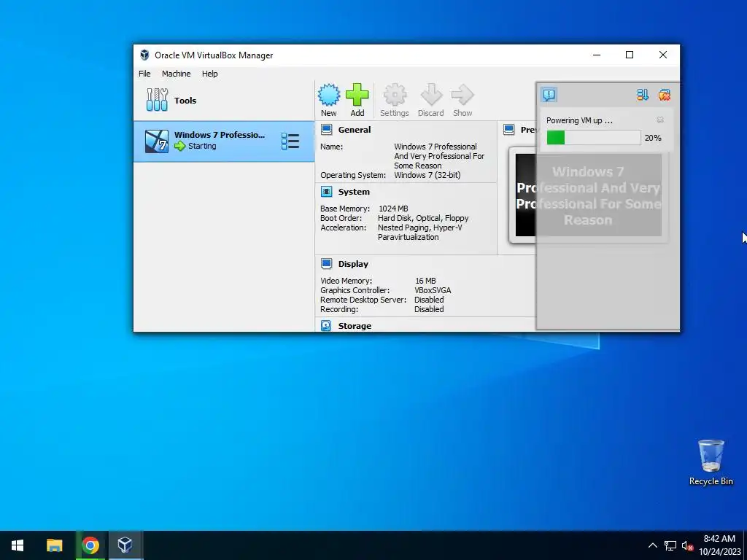Select the Tools entry with wrench icon
747x560 pixels.
coord(224,101)
